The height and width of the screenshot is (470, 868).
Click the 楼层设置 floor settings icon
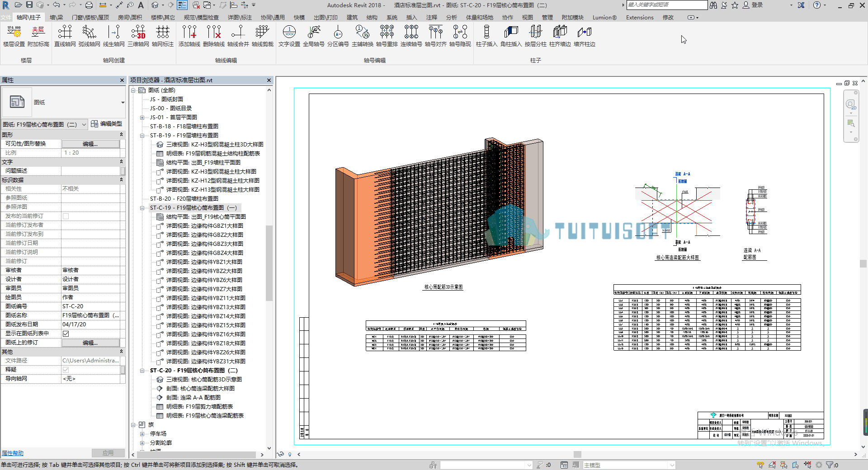(x=14, y=36)
